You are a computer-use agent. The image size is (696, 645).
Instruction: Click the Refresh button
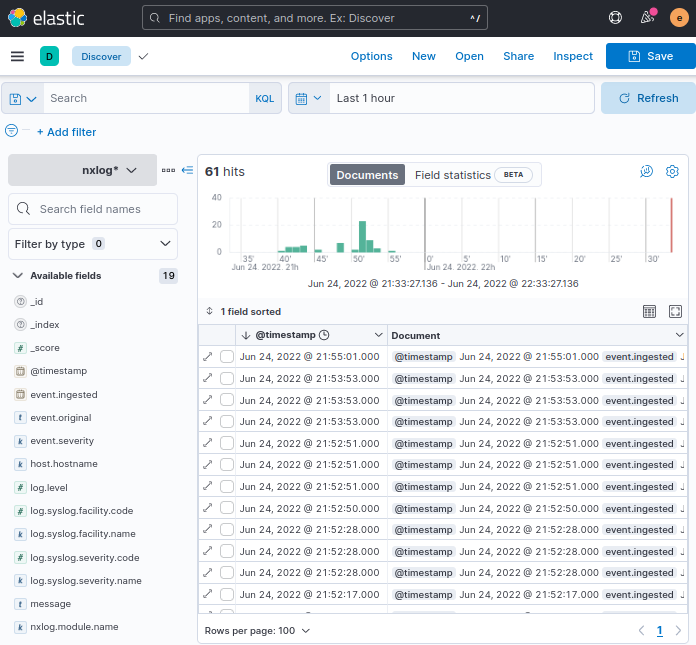point(647,98)
